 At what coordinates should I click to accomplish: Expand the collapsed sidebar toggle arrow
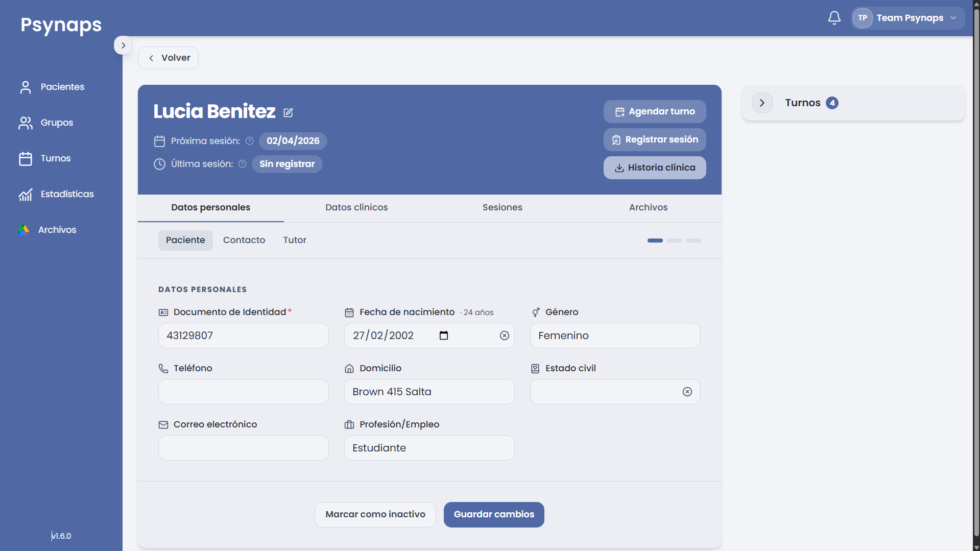[123, 45]
